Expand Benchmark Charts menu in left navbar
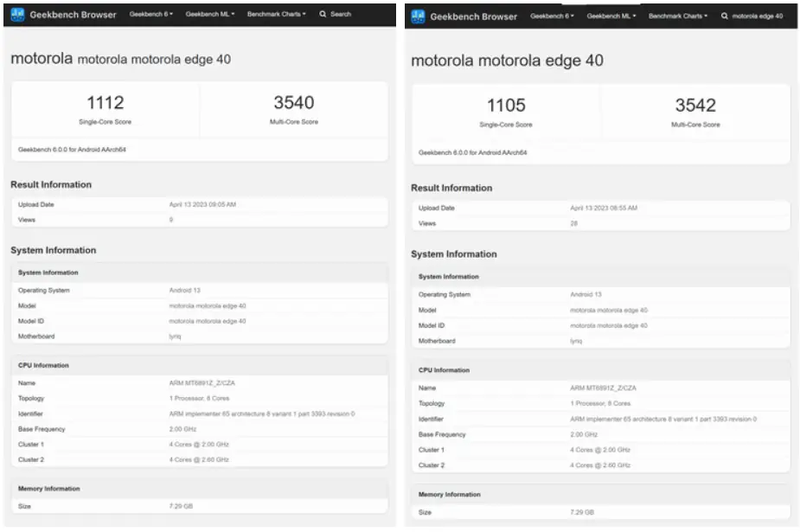Image resolution: width=800 pixels, height=532 pixels. point(276,15)
